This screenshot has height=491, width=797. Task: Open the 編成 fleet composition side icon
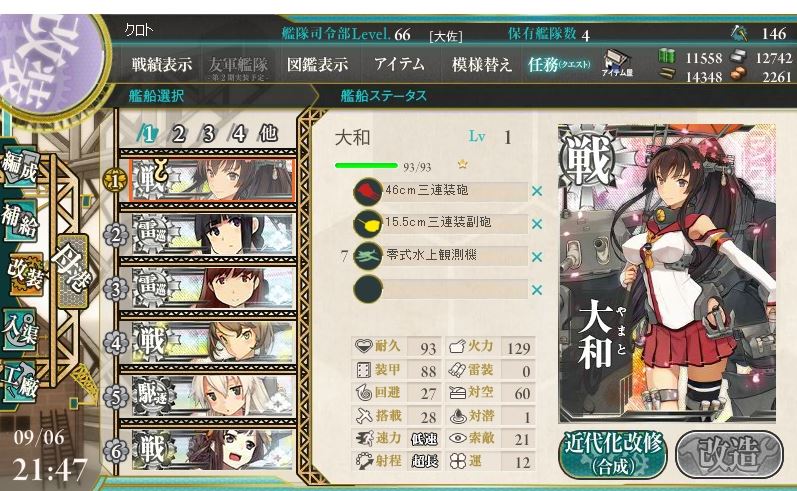[20, 167]
